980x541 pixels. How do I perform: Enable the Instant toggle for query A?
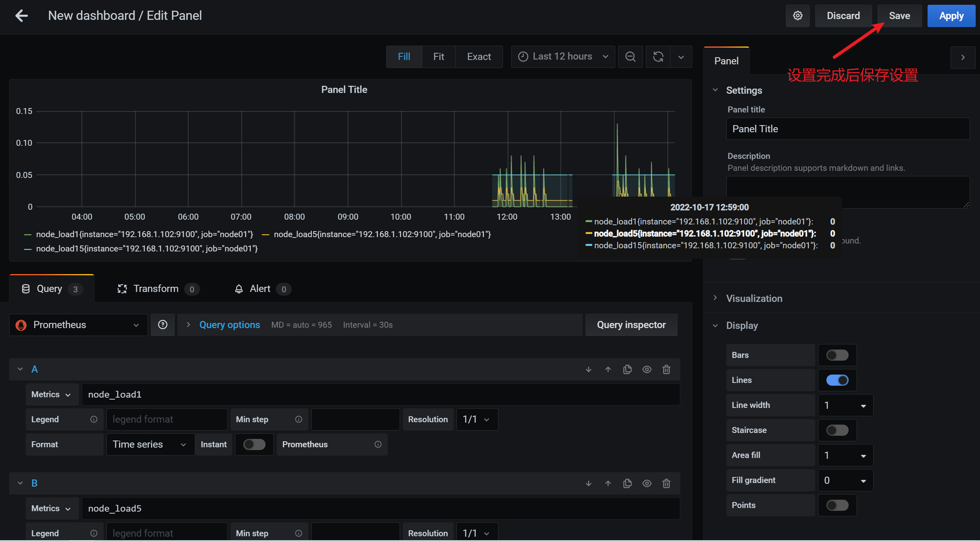(x=254, y=444)
